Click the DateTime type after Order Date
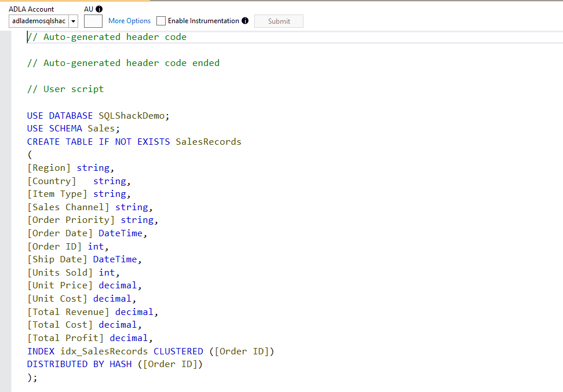 click(120, 233)
